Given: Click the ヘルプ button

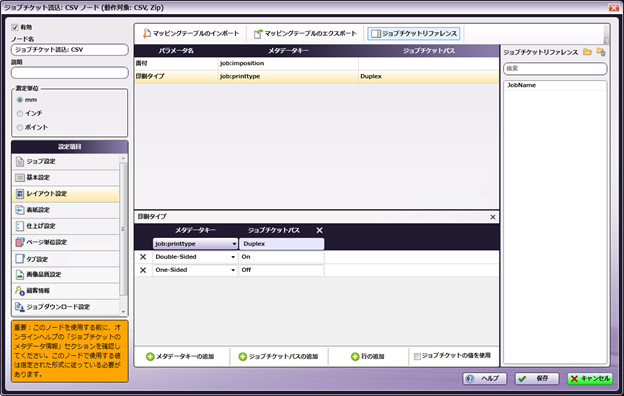Looking at the screenshot, I should tap(484, 378).
